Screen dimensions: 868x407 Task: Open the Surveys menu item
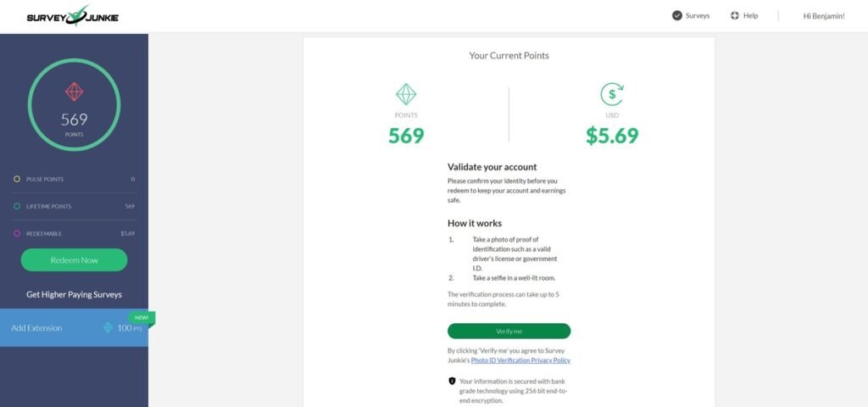click(x=698, y=15)
